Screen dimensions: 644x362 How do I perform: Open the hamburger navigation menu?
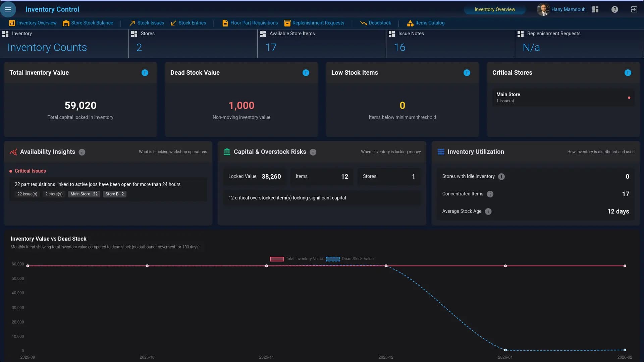coord(8,9)
